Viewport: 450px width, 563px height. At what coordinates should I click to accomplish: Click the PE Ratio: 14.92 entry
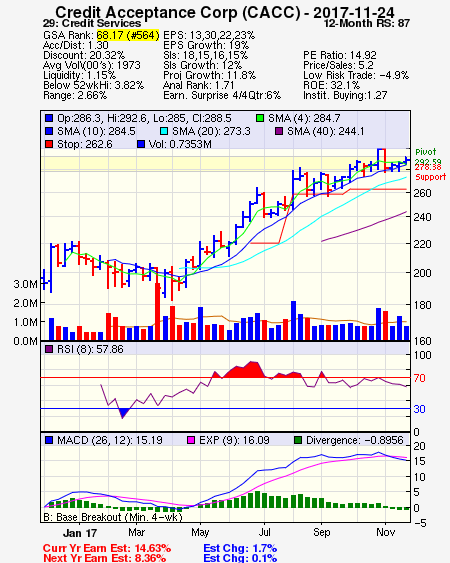[340, 55]
